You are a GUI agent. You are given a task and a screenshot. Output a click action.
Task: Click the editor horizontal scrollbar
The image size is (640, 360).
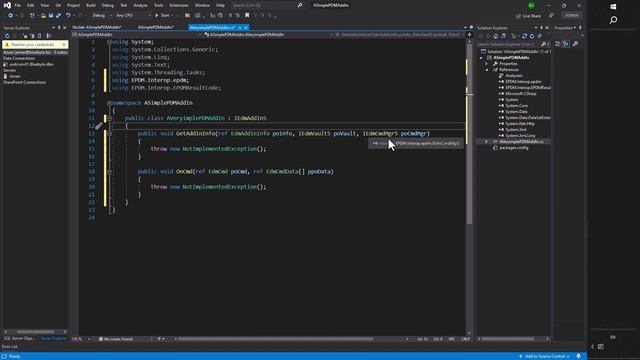coord(276,339)
